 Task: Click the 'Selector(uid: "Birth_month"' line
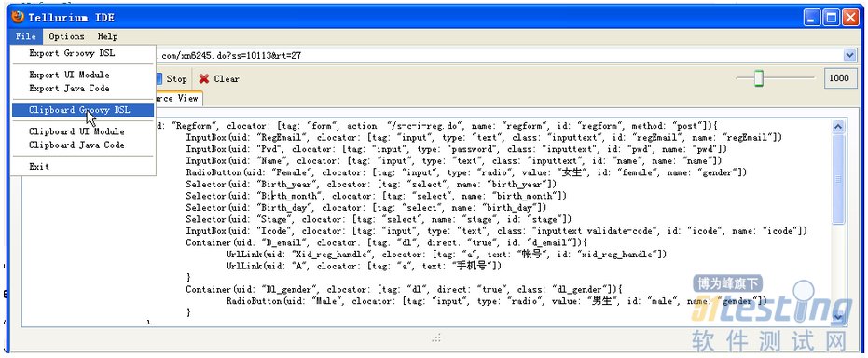[377, 196]
